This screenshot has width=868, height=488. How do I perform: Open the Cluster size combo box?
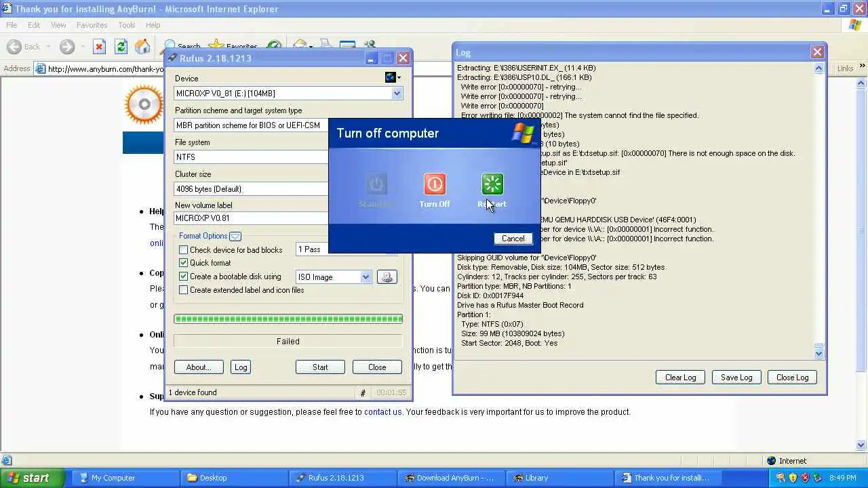(x=251, y=189)
